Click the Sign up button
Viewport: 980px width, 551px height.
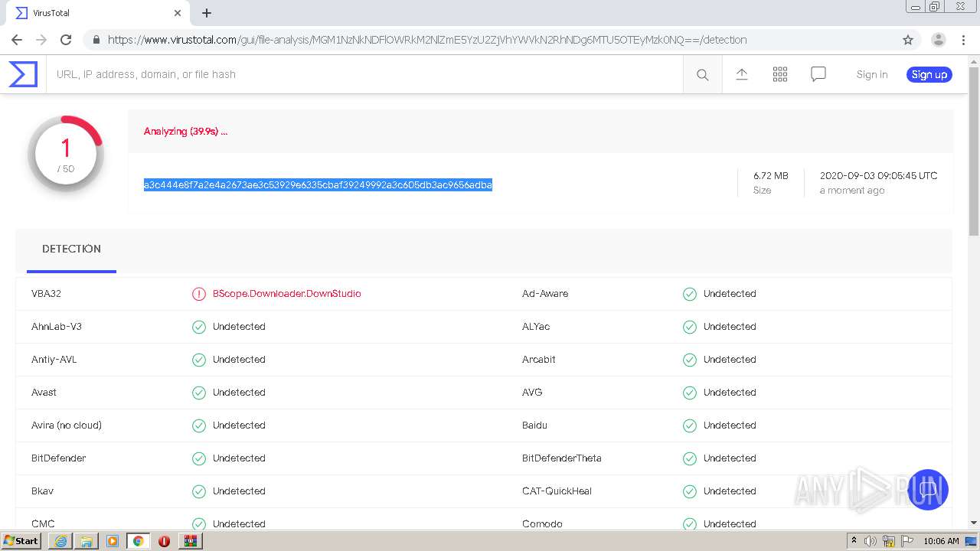tap(929, 74)
